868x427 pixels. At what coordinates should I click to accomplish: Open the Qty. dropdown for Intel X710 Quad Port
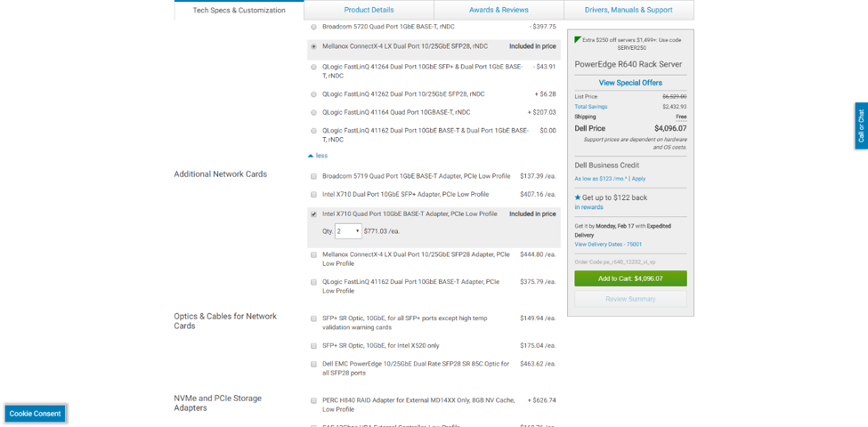(348, 231)
